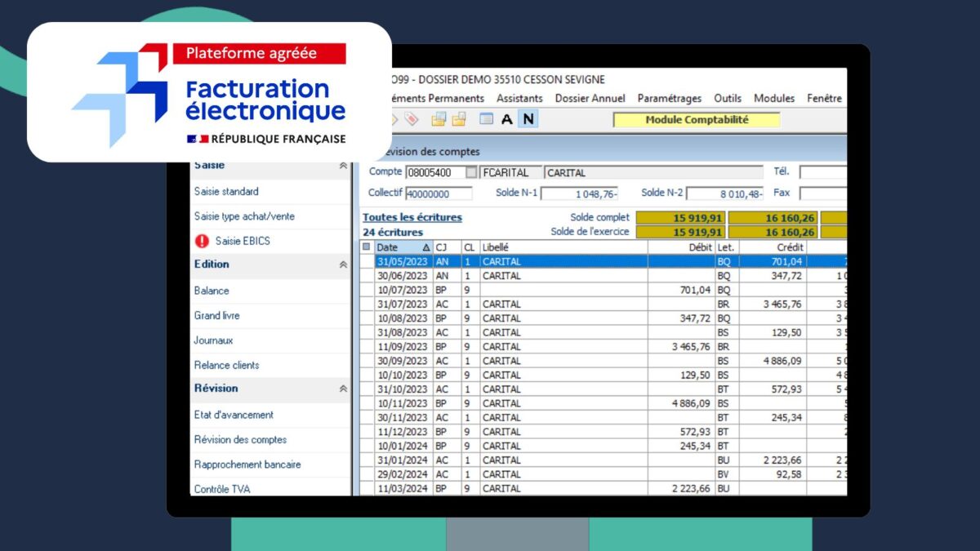Click the red tag icon in toolbar
This screenshot has width=980, height=551.
coord(411,119)
